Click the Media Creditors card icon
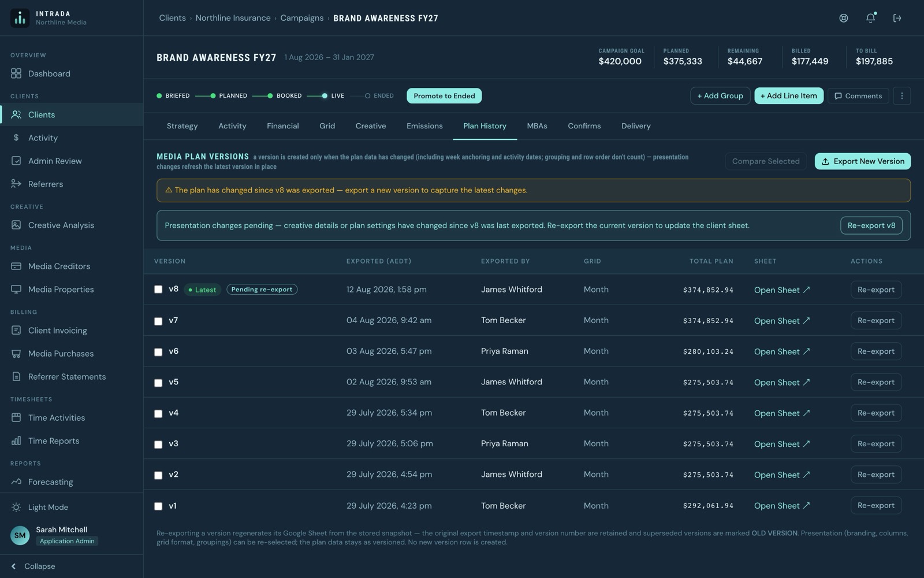Viewport: 924px width, 578px height. coord(16,266)
